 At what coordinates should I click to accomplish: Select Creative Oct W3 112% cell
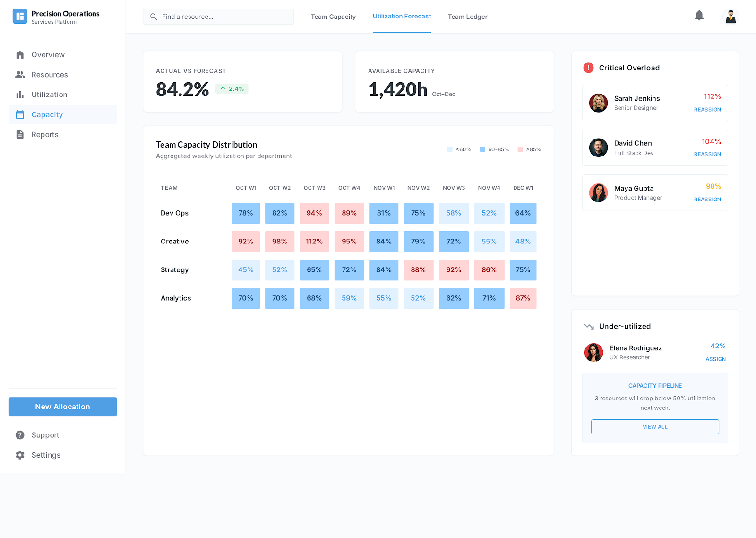(314, 242)
